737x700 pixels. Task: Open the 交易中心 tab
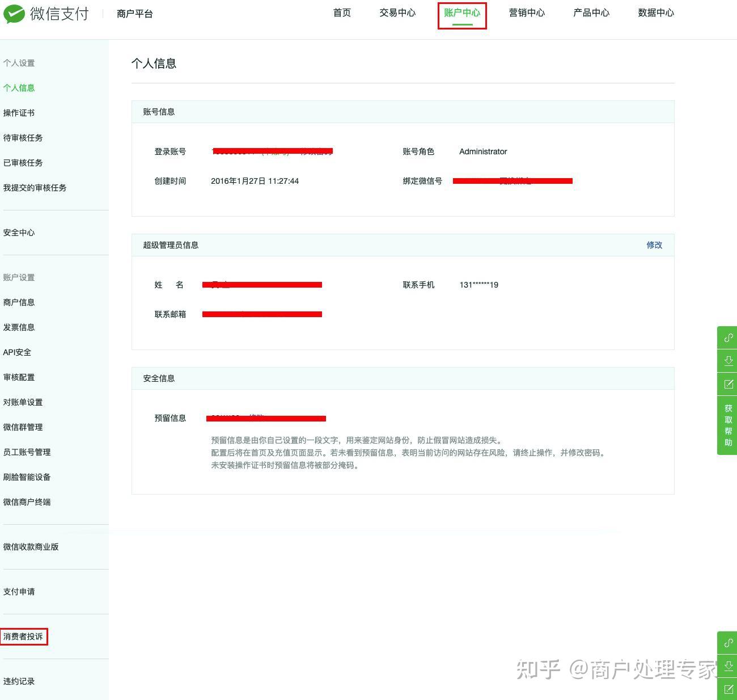[397, 13]
